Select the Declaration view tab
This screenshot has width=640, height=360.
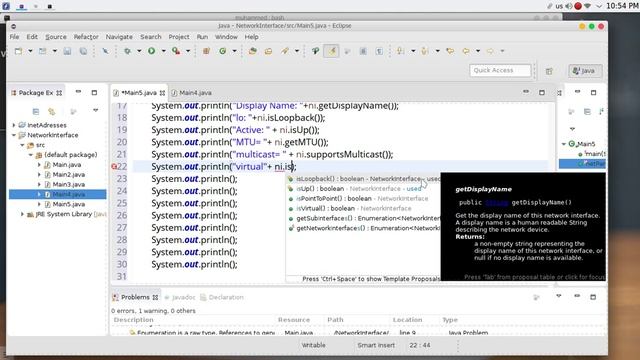point(222,297)
